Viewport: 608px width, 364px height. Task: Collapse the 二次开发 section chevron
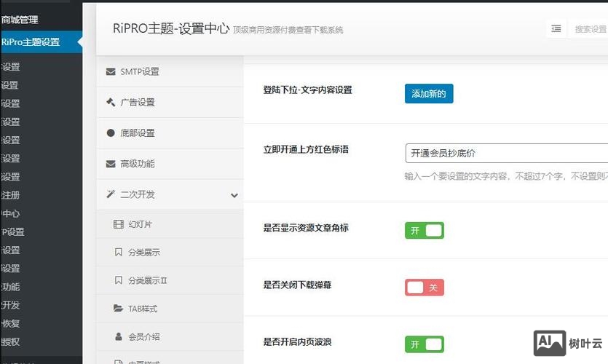tap(234, 195)
